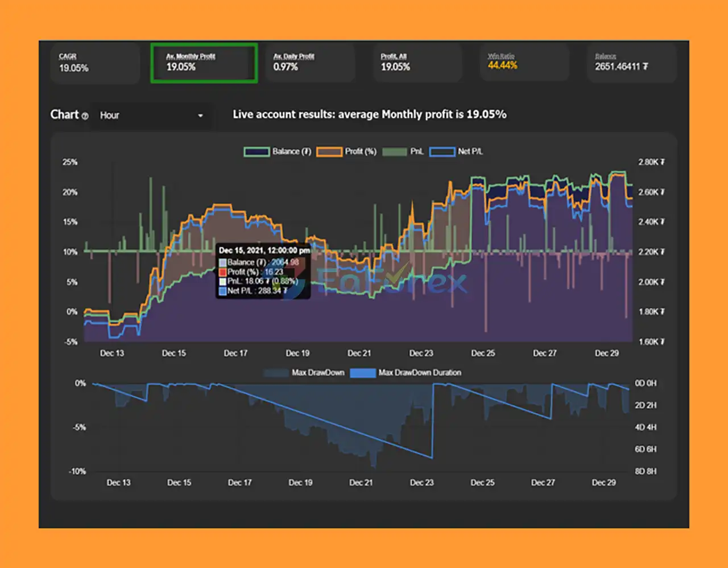Click the Dec 15 tooltip box on chart
Viewport: 728px width, 568px height.
click(x=263, y=271)
